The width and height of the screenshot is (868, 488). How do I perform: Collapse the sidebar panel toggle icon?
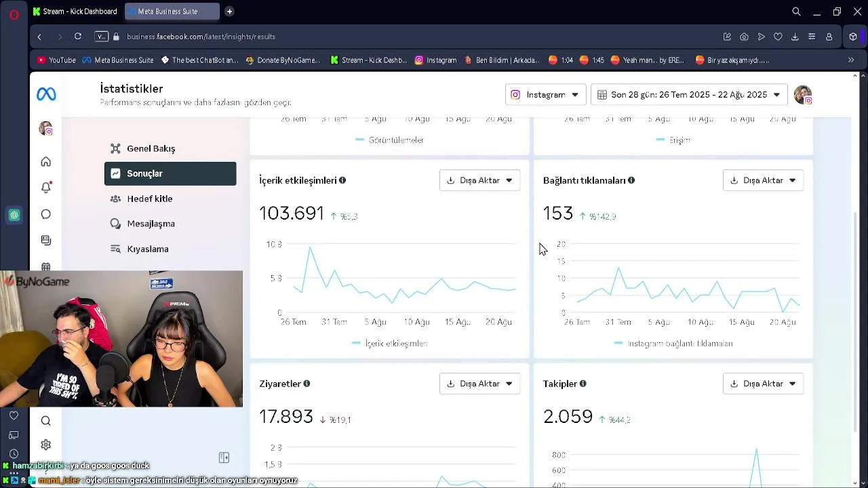pos(224,457)
